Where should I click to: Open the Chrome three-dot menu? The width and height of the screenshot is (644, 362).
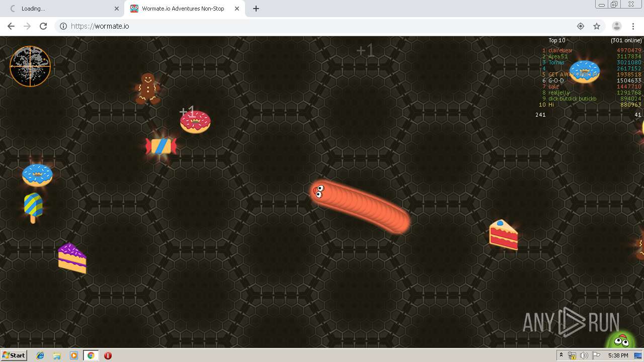pos(633,26)
